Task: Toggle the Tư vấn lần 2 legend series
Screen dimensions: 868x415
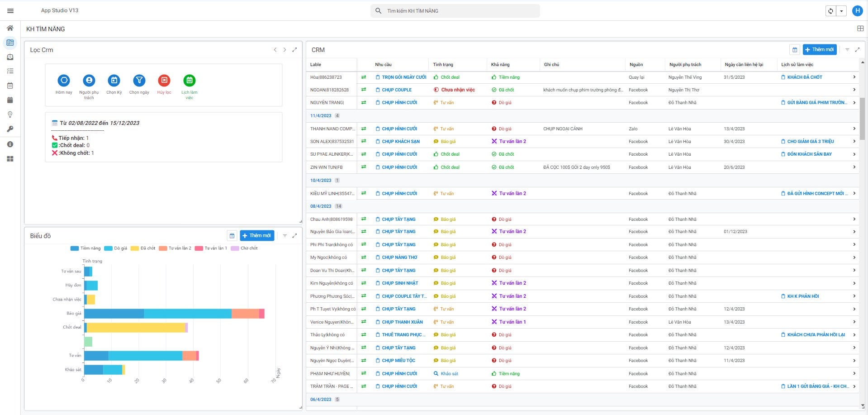Action: point(175,248)
